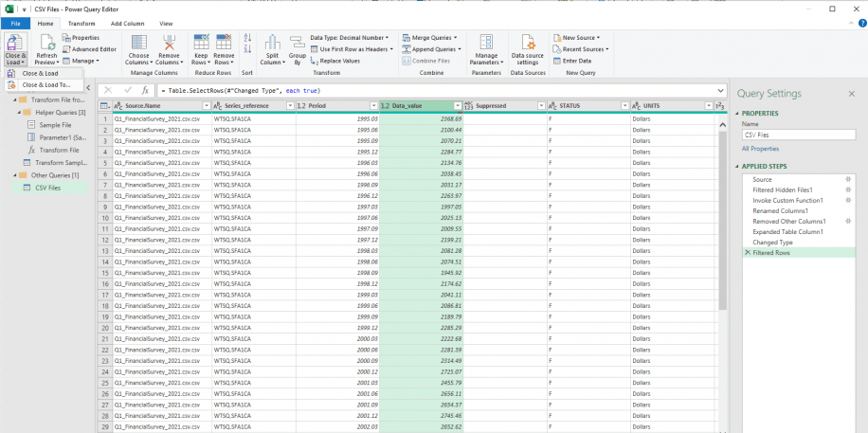Click the Remove Rows icon
The height and width of the screenshot is (433, 868).
[x=224, y=42]
